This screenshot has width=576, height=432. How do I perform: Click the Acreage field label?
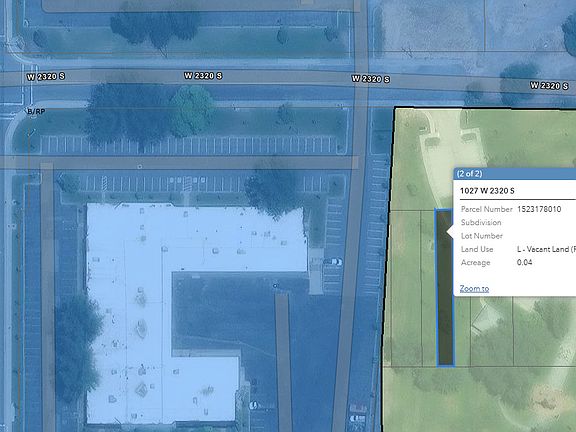pyautogui.click(x=475, y=262)
